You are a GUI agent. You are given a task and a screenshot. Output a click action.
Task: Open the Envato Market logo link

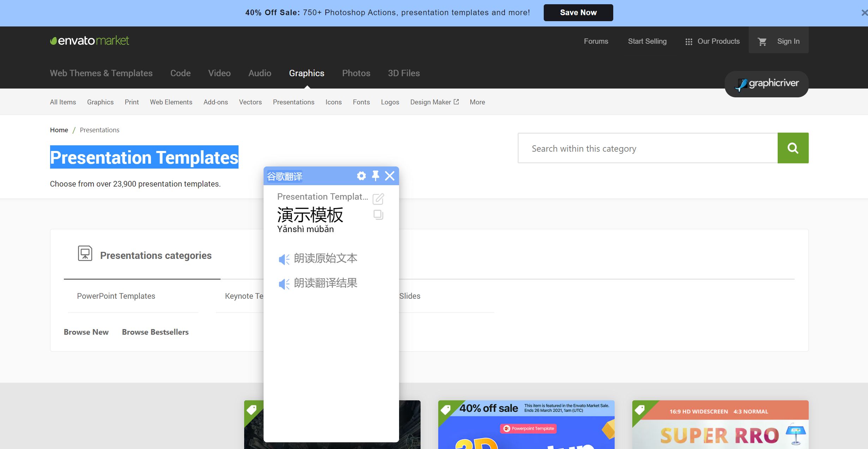click(90, 41)
